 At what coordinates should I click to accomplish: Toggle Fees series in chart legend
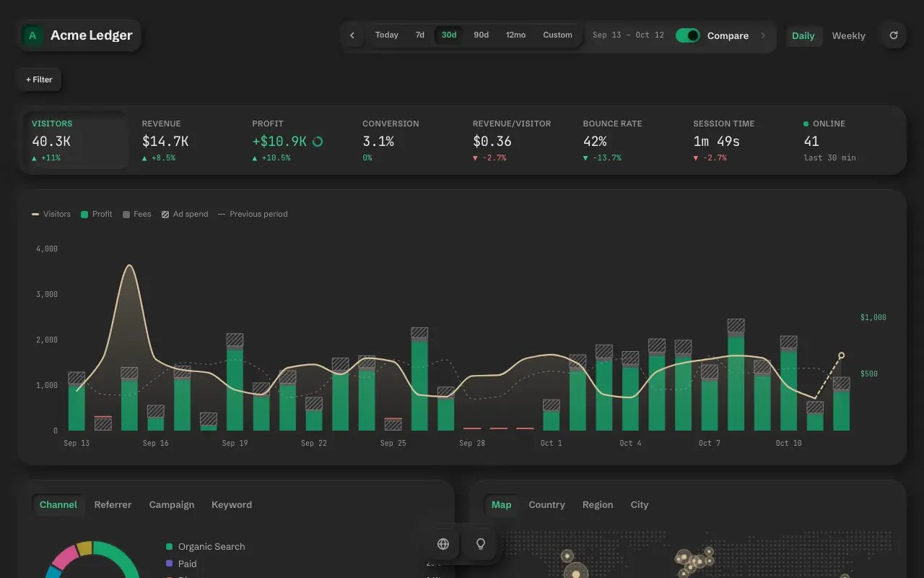pyautogui.click(x=137, y=214)
